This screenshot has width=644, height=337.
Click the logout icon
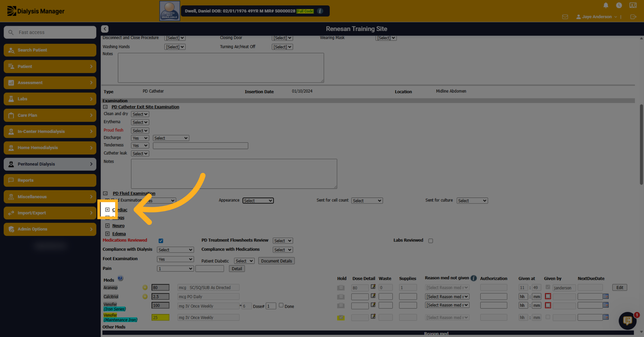(633, 17)
